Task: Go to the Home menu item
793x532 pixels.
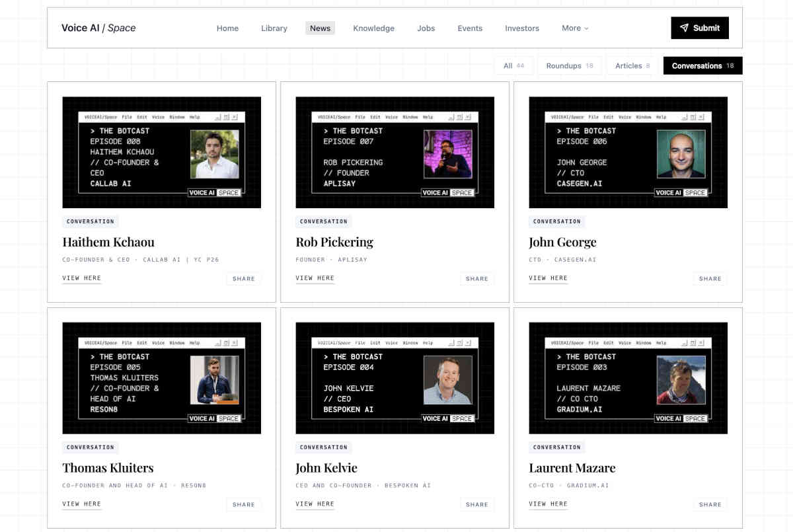Action: [227, 28]
